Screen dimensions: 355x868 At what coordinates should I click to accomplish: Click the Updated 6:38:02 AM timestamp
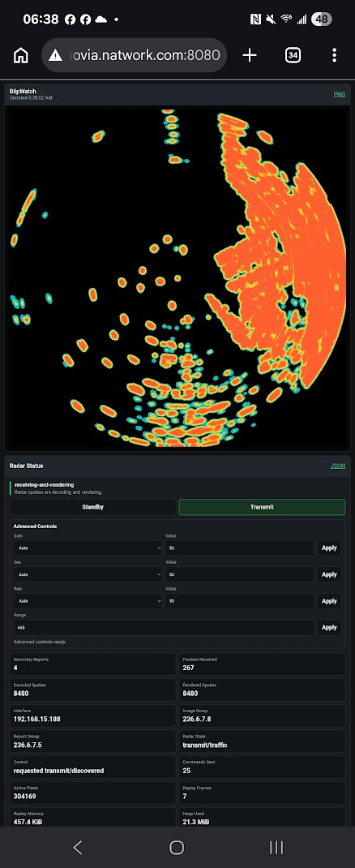[x=31, y=98]
